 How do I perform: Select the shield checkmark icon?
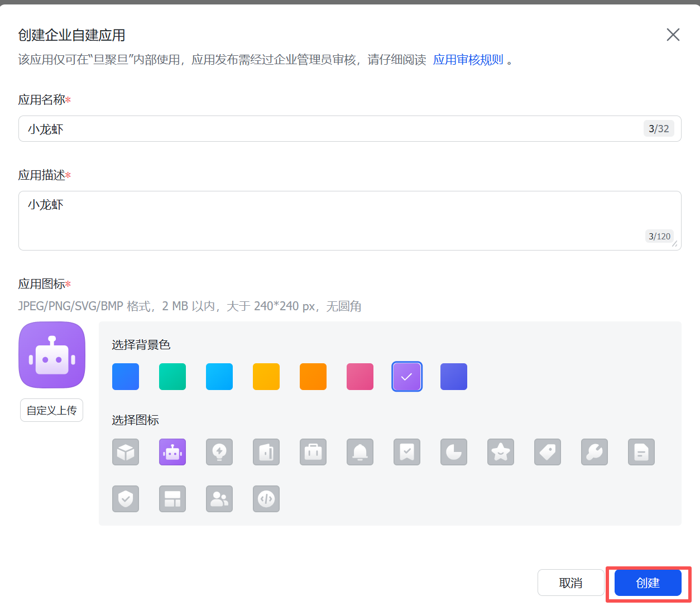(x=126, y=499)
